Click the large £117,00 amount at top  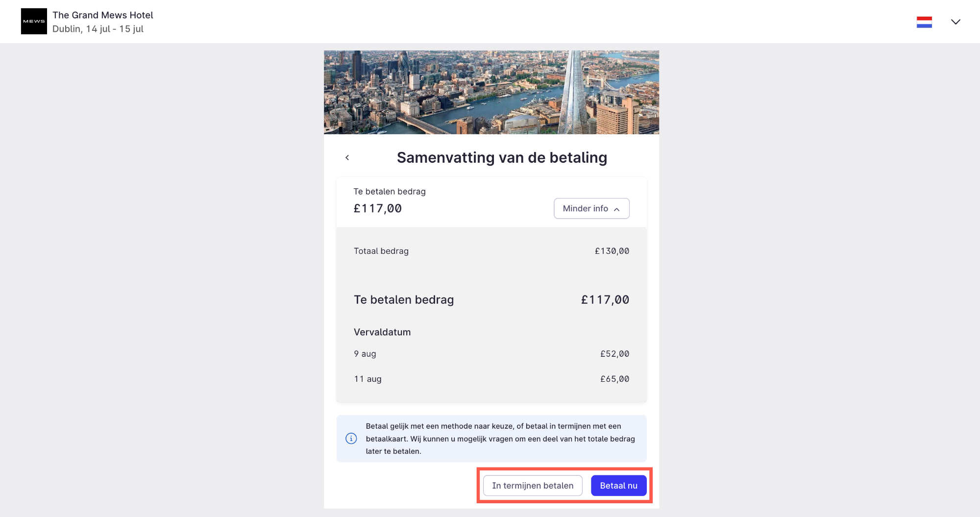378,209
